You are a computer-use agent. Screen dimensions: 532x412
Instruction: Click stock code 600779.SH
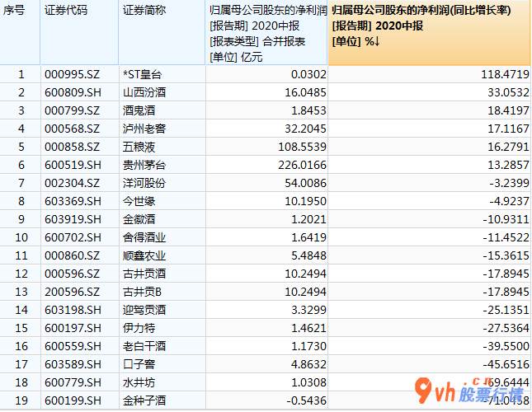pos(73,383)
